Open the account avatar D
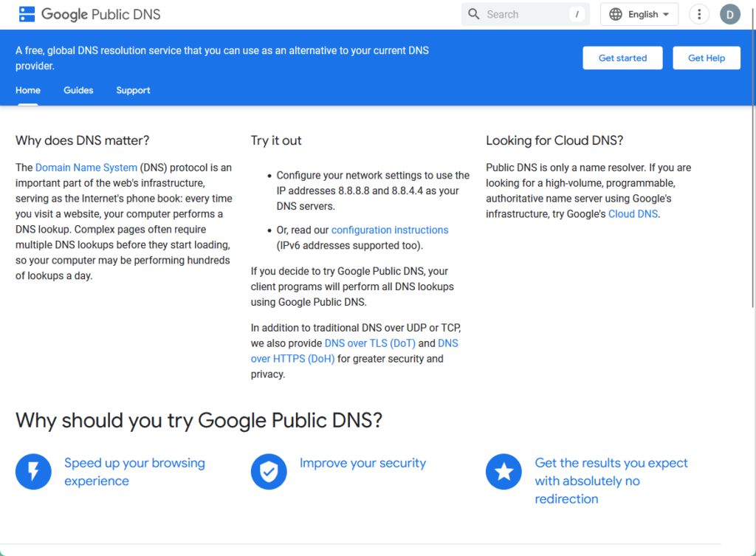Image resolution: width=756 pixels, height=556 pixels. (730, 15)
